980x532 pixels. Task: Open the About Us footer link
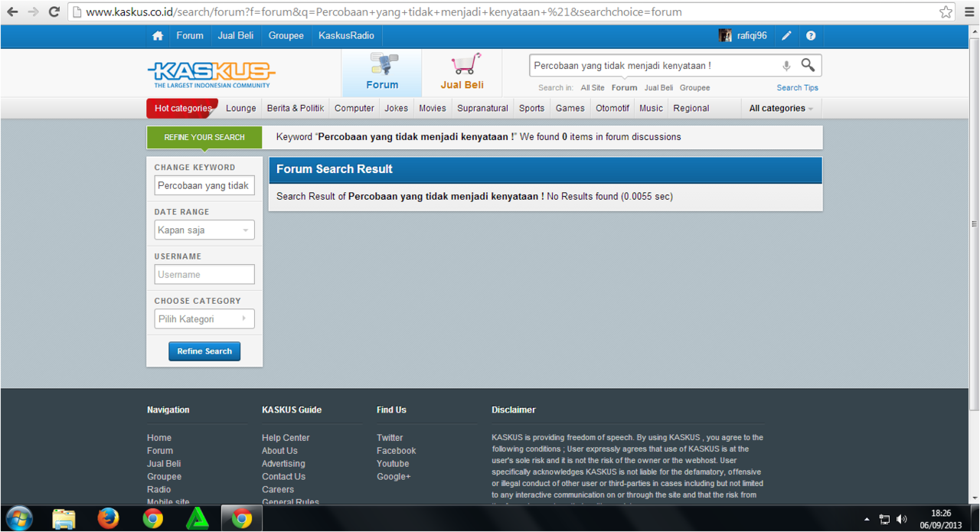tap(279, 451)
